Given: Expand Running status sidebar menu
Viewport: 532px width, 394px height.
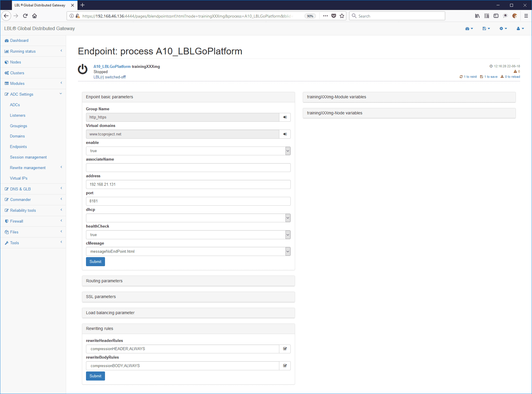Looking at the screenshot, I should click(x=33, y=51).
